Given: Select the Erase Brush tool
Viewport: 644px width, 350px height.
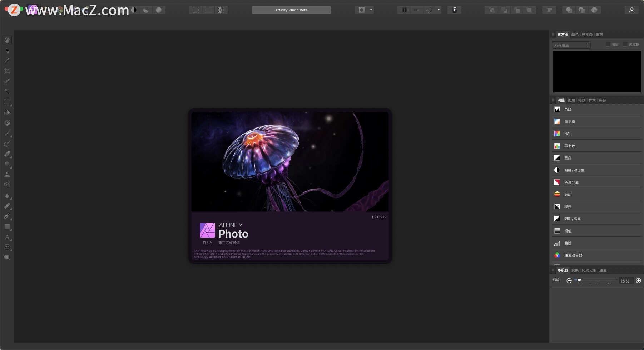Looking at the screenshot, I should 7,154.
